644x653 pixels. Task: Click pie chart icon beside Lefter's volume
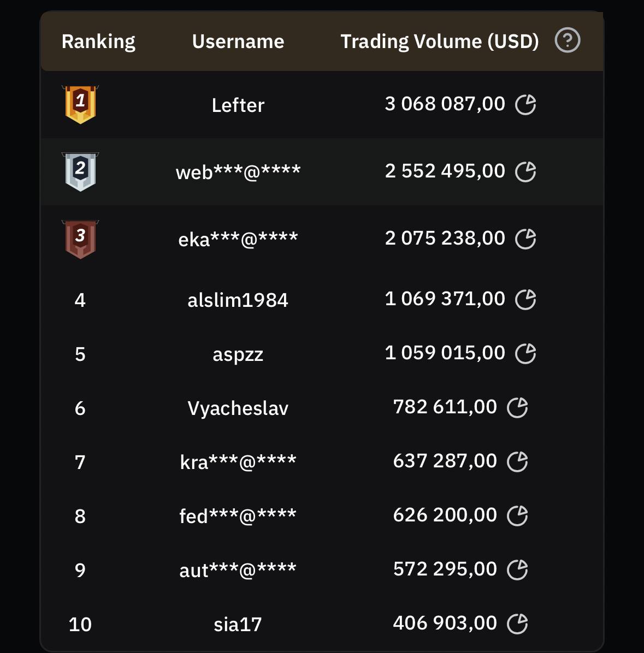(525, 104)
